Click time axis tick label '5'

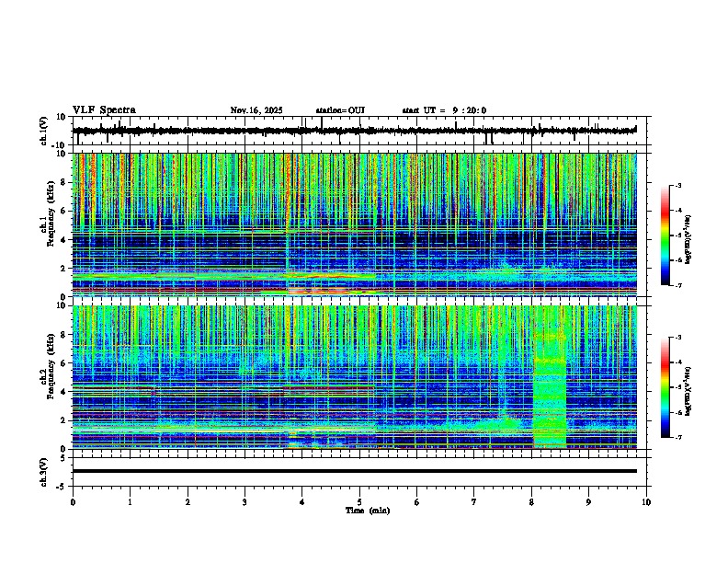click(x=359, y=502)
